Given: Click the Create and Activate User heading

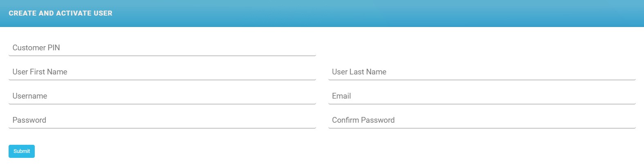Looking at the screenshot, I should pos(61,13).
